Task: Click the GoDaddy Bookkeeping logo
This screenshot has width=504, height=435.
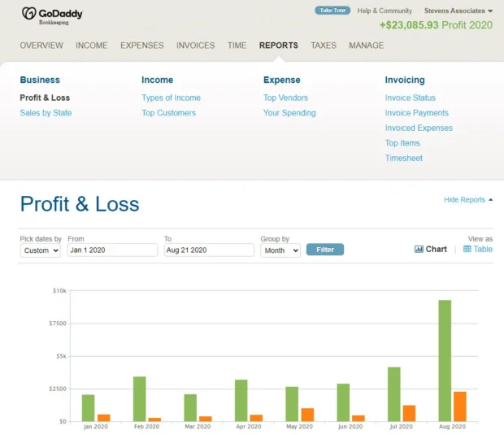Action: coord(52,15)
